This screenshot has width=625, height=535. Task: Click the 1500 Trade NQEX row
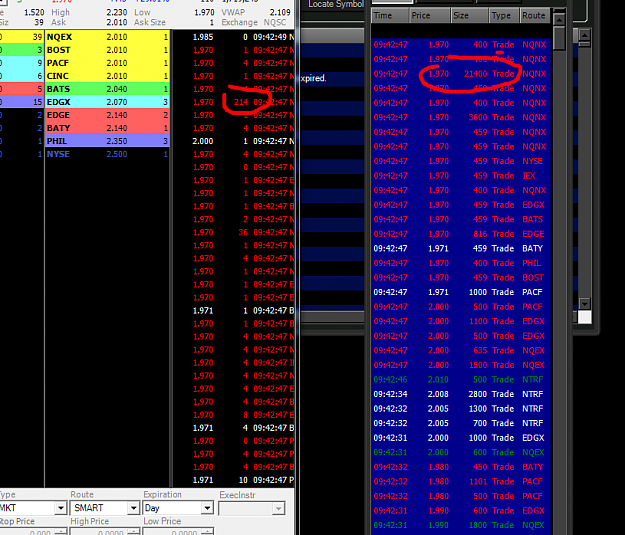tap(461, 365)
